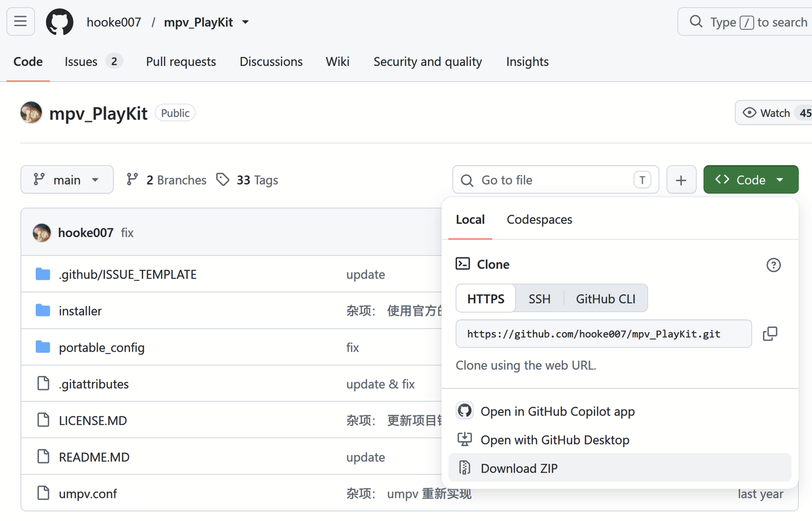Open the Issues tab

(x=93, y=61)
